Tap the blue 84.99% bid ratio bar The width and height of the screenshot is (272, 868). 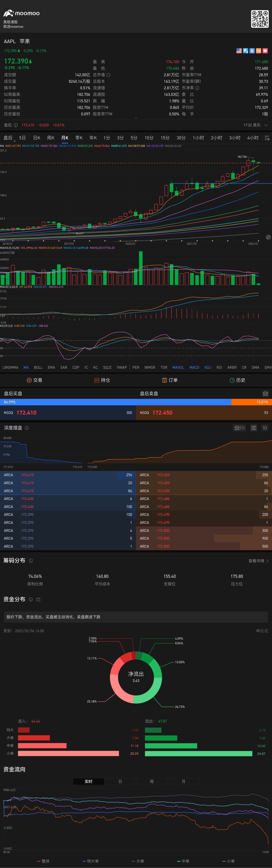pyautogui.click(x=115, y=402)
